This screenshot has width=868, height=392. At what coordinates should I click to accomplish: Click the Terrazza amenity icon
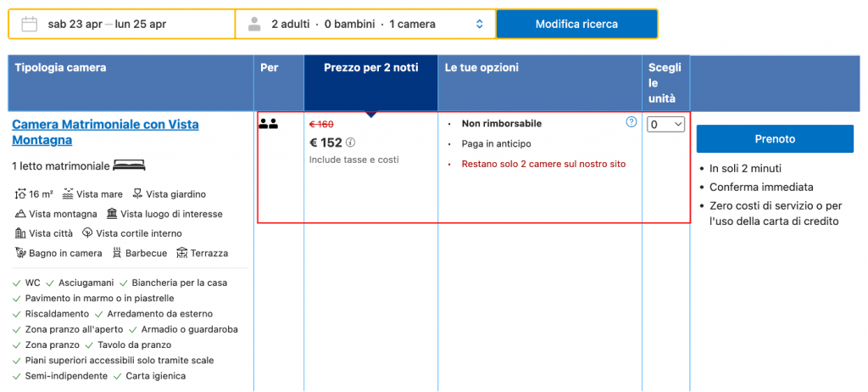click(x=181, y=253)
